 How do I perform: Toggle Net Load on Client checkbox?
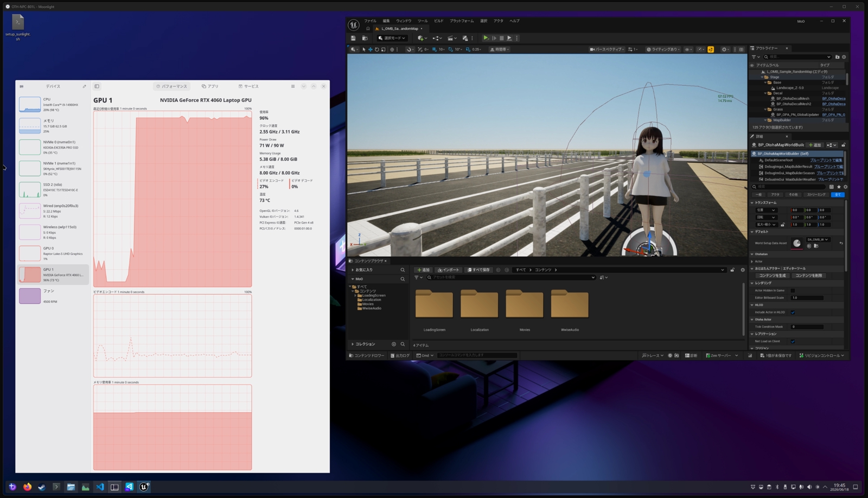pyautogui.click(x=793, y=341)
